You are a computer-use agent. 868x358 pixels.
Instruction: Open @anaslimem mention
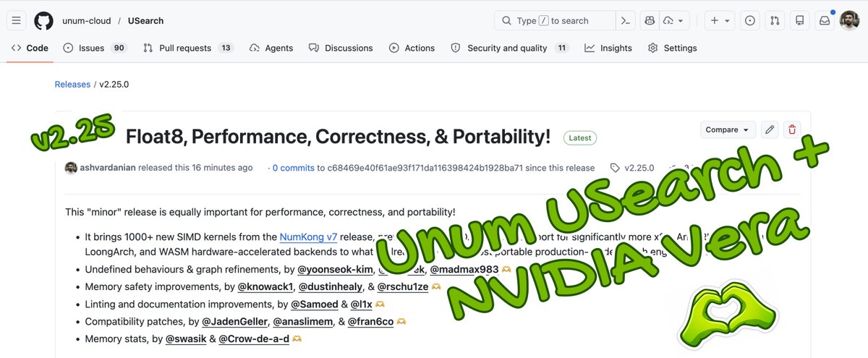tap(302, 321)
